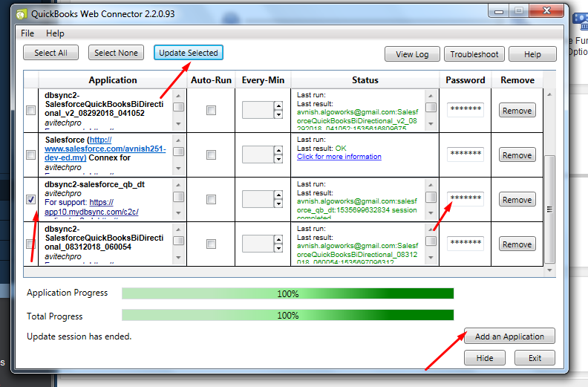Screen dimensions: 588x387
Task: Open the File menu
Action: tap(27, 33)
